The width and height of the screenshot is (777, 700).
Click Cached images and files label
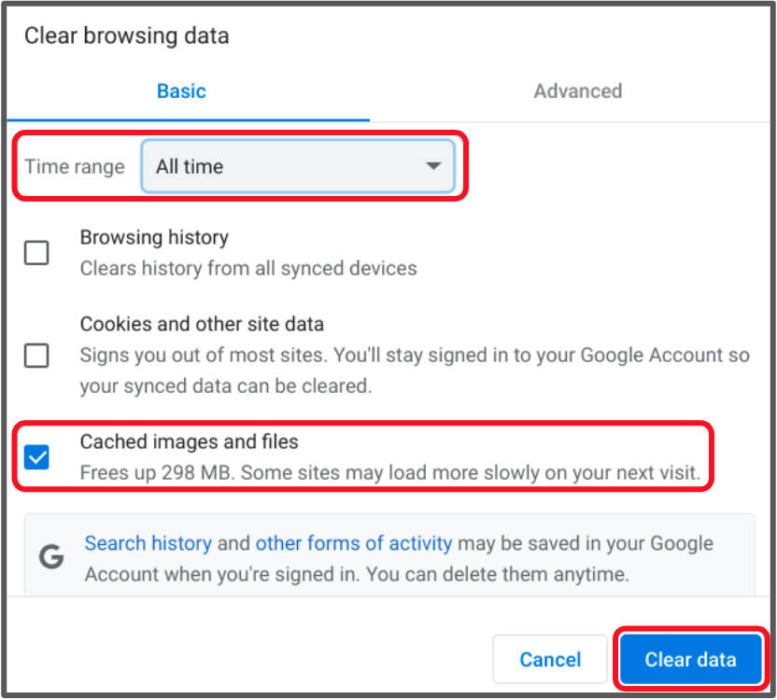click(x=190, y=441)
